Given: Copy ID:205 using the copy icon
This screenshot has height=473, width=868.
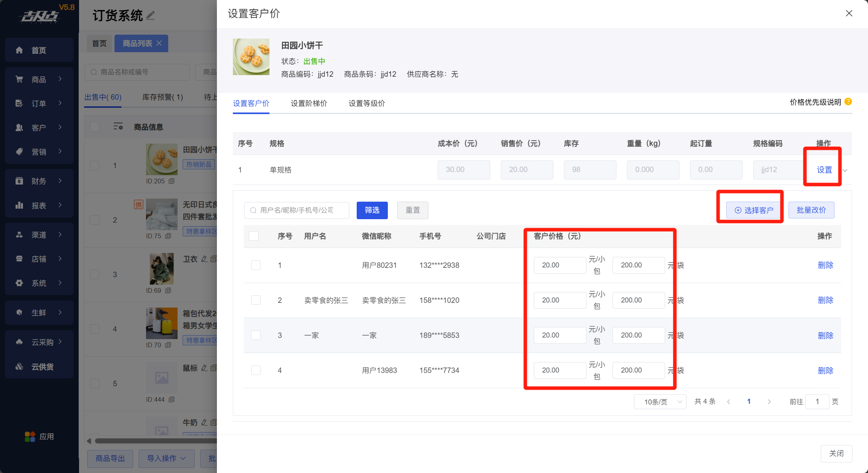Looking at the screenshot, I should pos(172,181).
